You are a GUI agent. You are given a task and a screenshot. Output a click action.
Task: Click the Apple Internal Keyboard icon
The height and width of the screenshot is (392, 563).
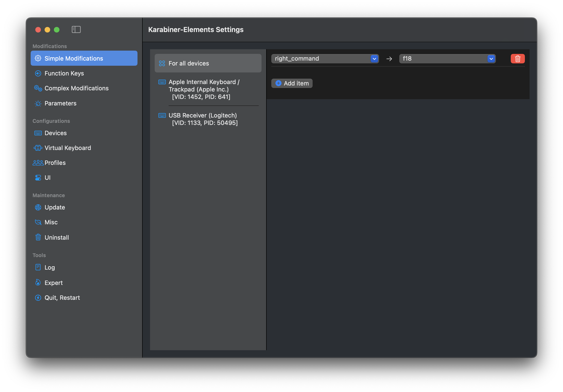pyautogui.click(x=162, y=82)
